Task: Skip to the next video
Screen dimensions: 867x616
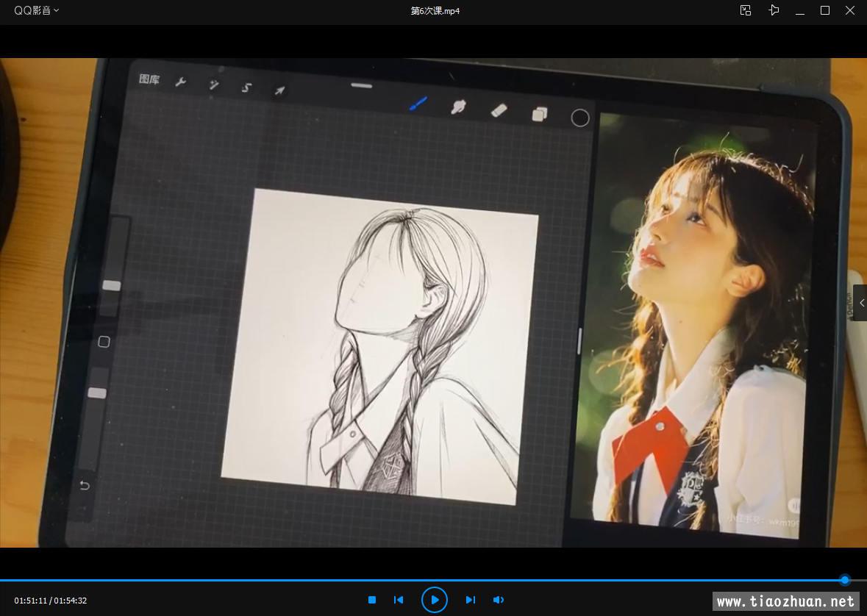Action: [470, 600]
